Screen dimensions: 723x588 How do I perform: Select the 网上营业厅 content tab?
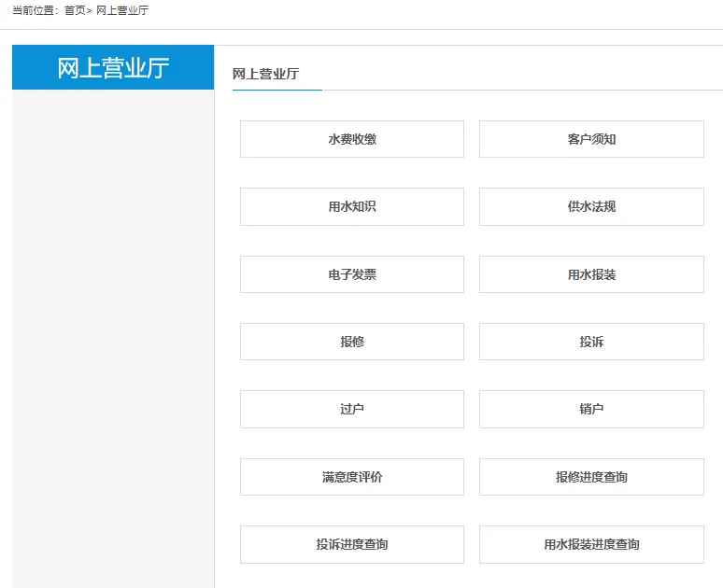pos(265,74)
